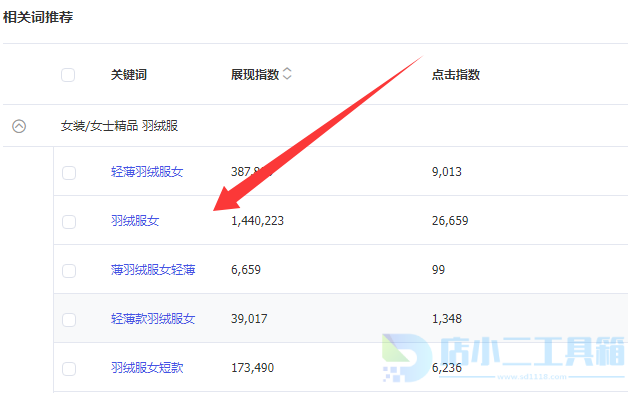
Task: Click the 相关词推荐 section title
Action: [x=38, y=17]
